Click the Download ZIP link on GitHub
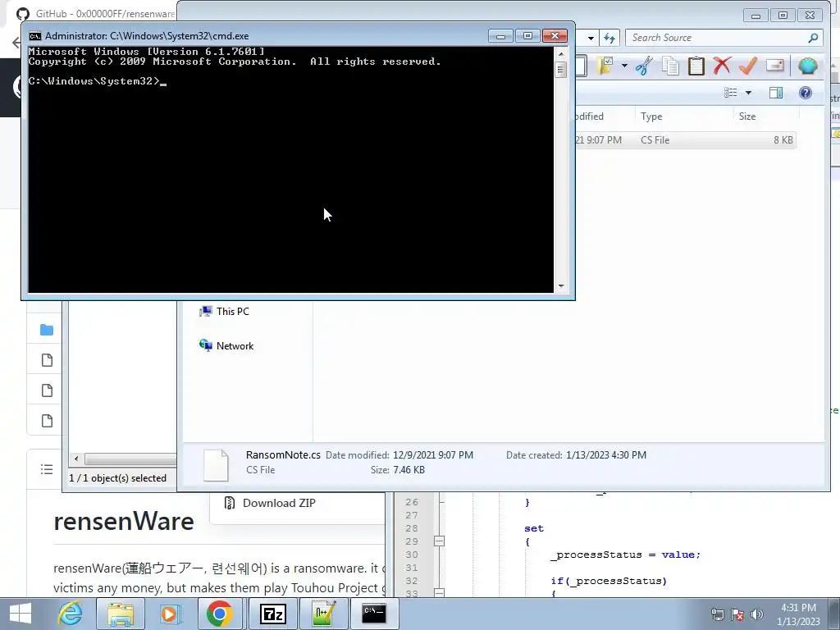840x630 pixels. click(279, 503)
